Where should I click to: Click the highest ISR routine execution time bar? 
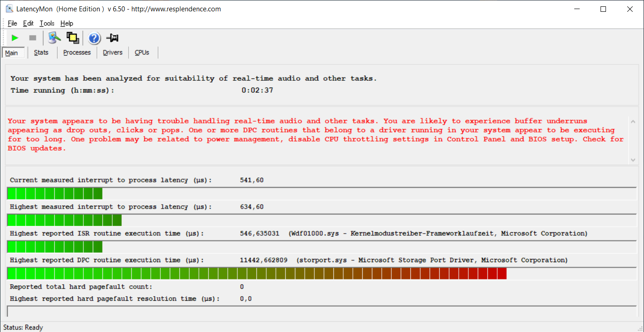(x=322, y=247)
